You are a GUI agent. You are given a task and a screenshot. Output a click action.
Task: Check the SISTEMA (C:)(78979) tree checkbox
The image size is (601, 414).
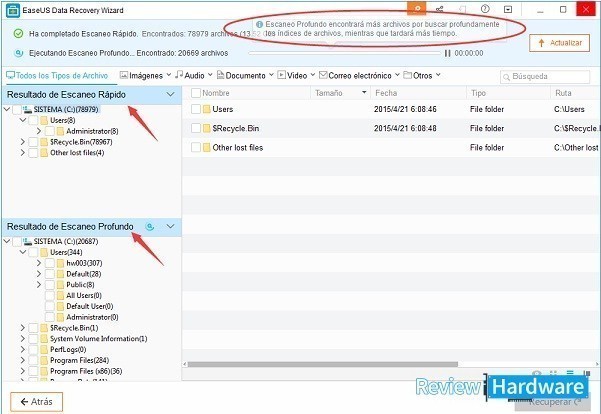pos(17,110)
